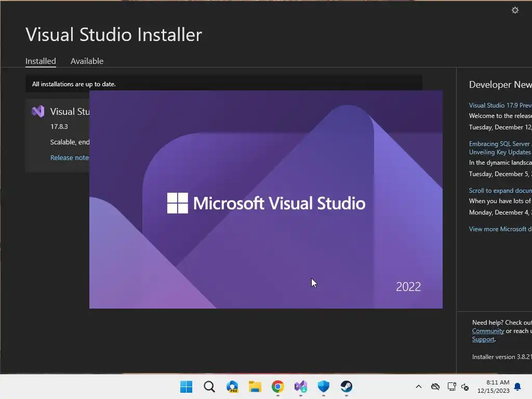Viewport: 532px width, 399px height.
Task: Switch to Google Chrome on taskbar
Action: [278, 387]
